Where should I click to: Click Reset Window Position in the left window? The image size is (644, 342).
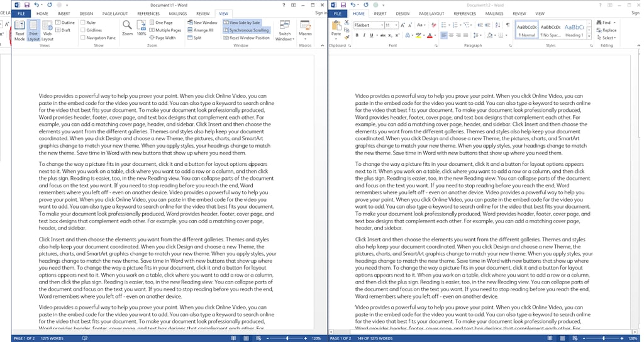pos(247,37)
